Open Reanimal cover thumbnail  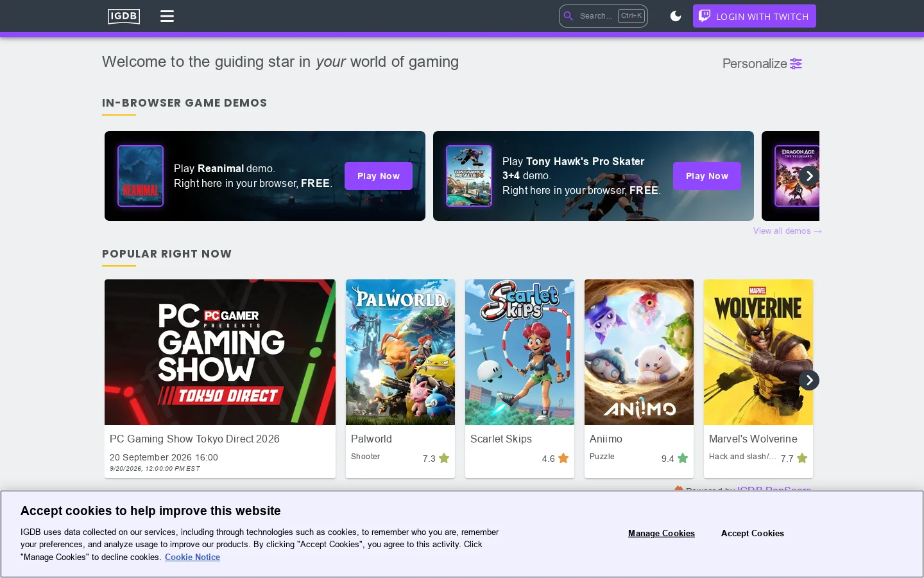tap(141, 176)
